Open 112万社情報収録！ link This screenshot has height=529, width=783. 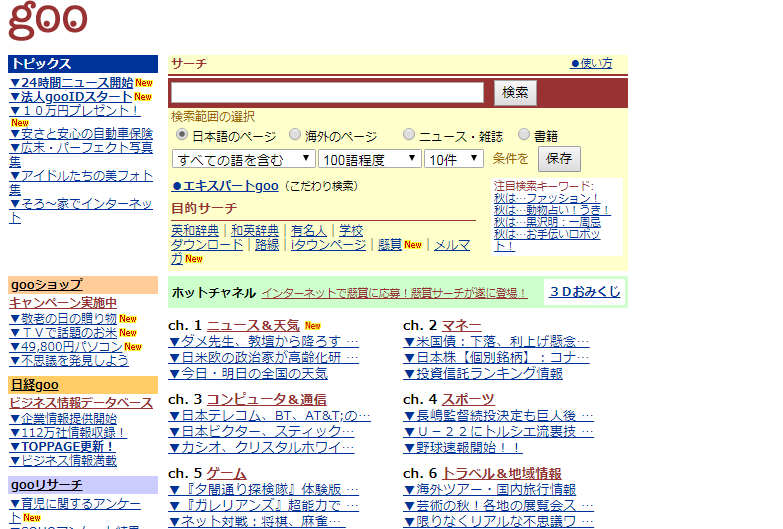point(68,432)
